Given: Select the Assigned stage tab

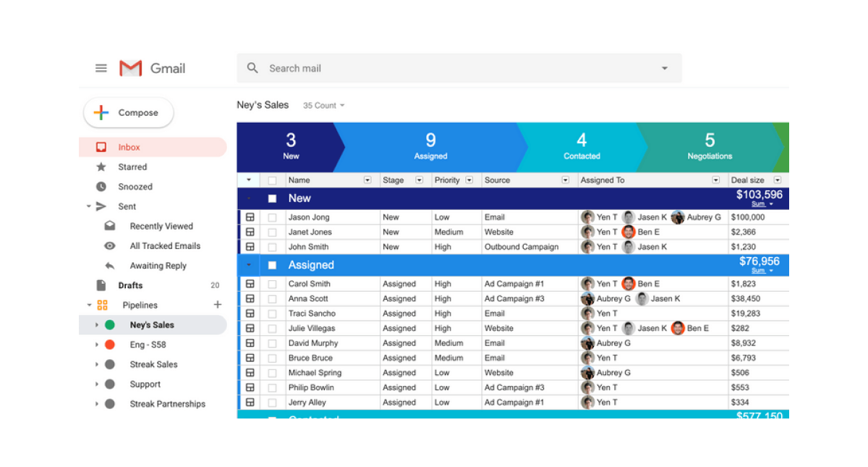Looking at the screenshot, I should (x=430, y=147).
